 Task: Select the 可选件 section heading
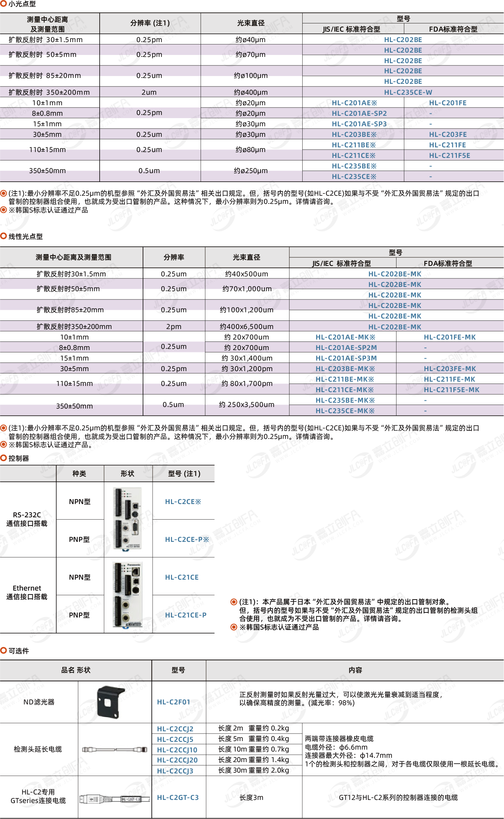[19, 651]
